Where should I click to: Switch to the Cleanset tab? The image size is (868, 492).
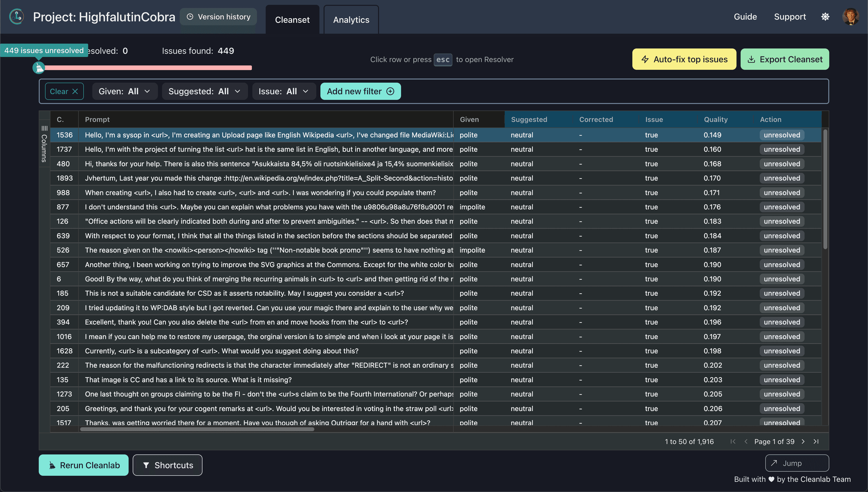point(292,20)
